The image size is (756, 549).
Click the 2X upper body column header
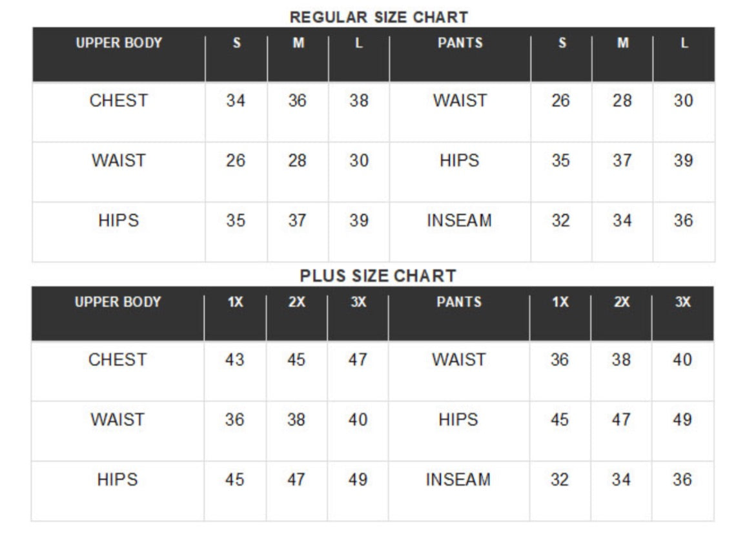[x=296, y=302]
